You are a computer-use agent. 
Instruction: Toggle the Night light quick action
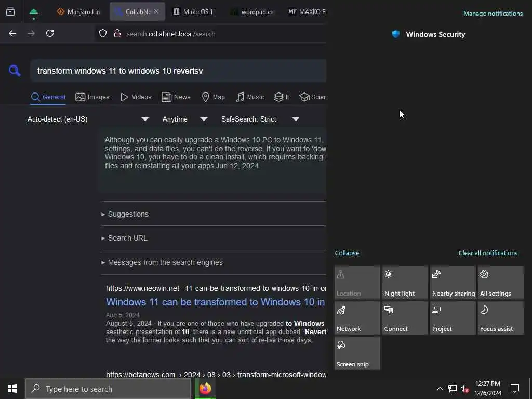[405, 282]
